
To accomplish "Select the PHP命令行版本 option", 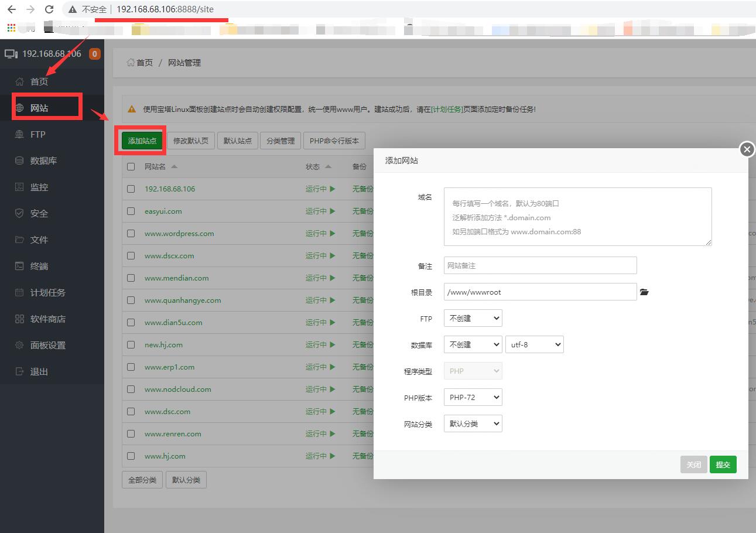I will tap(334, 140).
